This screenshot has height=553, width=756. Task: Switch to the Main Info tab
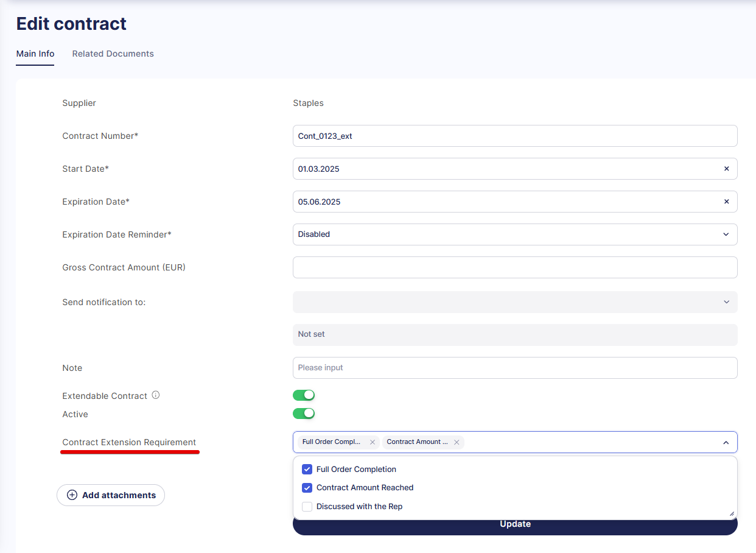35,54
